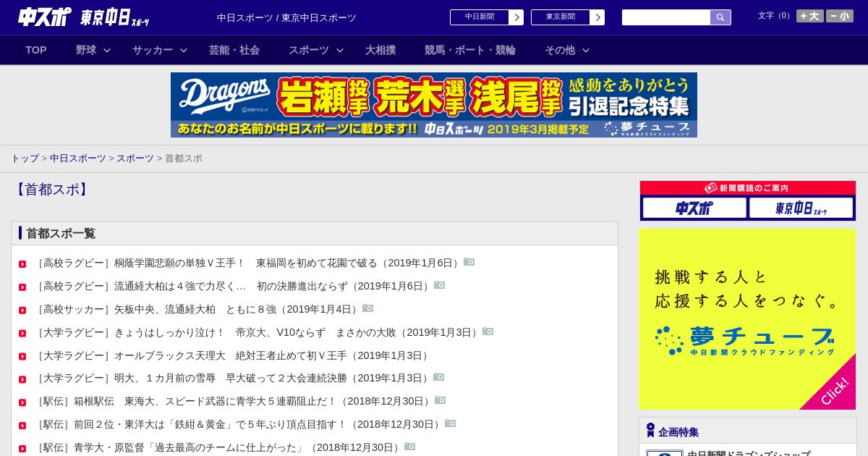Expand the その他 dropdown chevron

point(586,50)
